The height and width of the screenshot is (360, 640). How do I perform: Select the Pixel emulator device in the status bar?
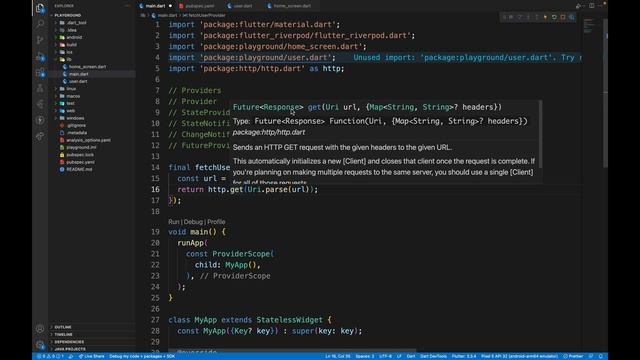(519, 356)
